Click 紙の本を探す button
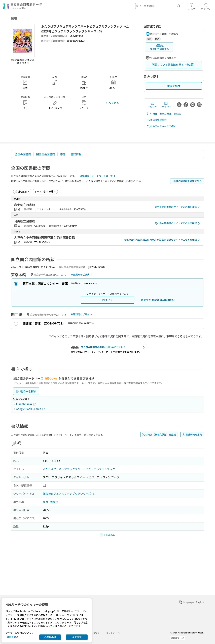The height and width of the screenshot is (644, 215). pyautogui.click(x=26, y=391)
